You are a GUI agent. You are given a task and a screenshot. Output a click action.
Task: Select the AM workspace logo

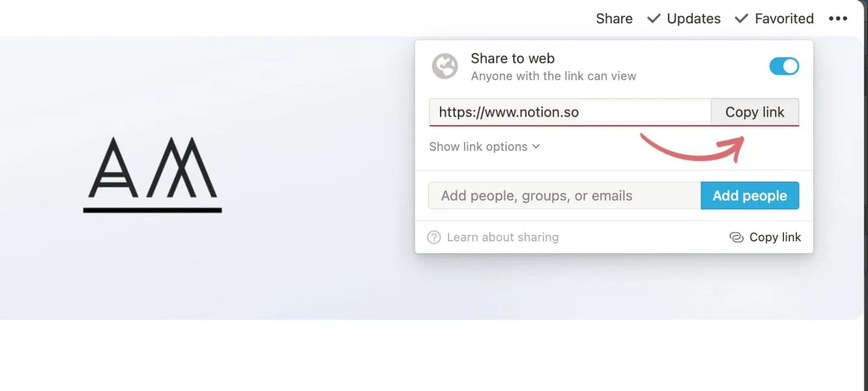[152, 174]
